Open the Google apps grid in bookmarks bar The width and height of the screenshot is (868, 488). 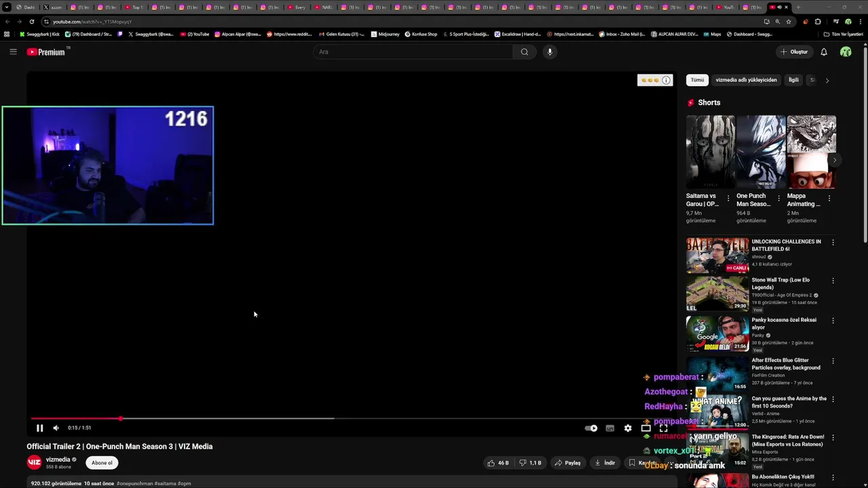point(7,34)
